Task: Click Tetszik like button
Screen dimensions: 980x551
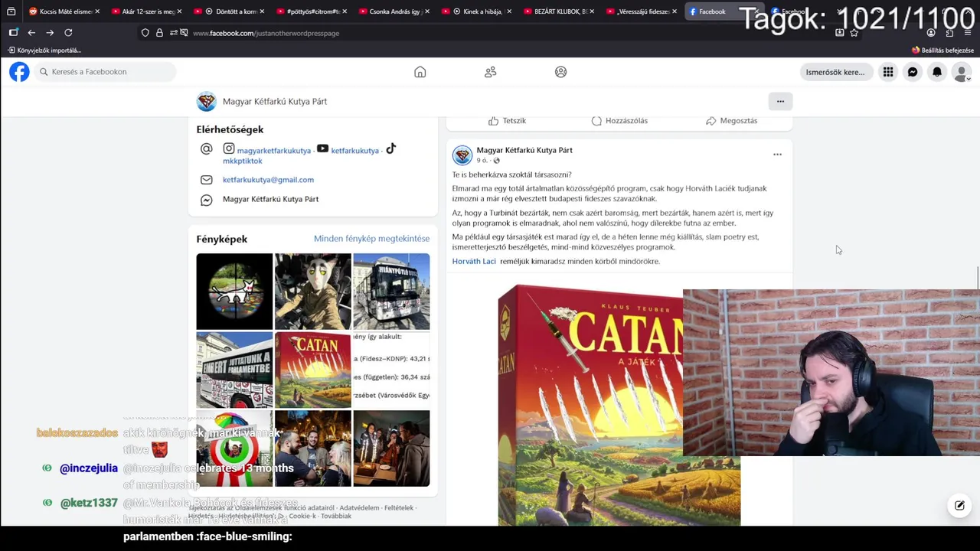Action: coord(507,121)
